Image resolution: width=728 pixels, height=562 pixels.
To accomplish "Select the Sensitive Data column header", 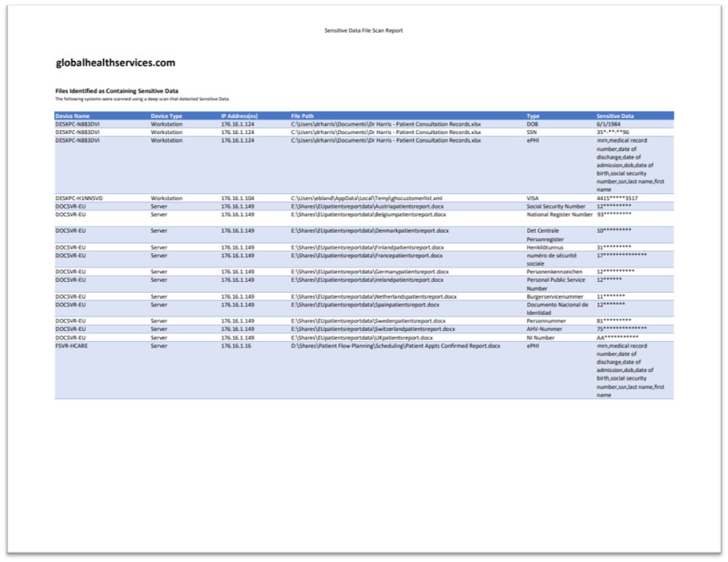I will 615,116.
